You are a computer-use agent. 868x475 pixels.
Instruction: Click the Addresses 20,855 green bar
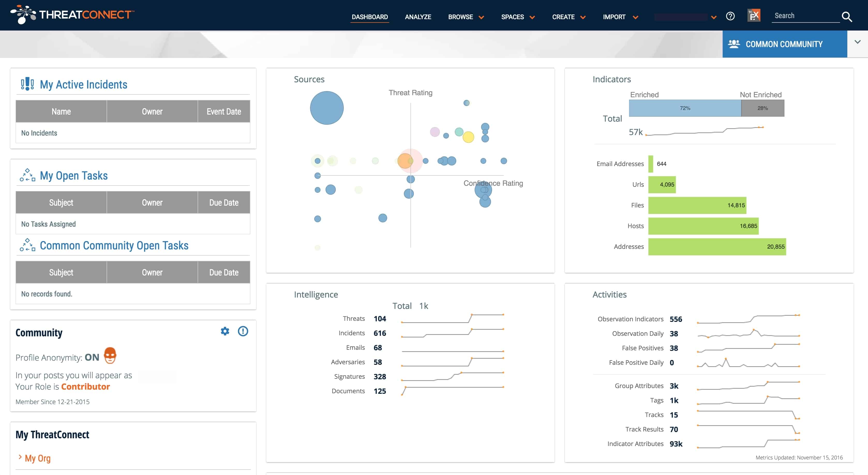pos(717,247)
